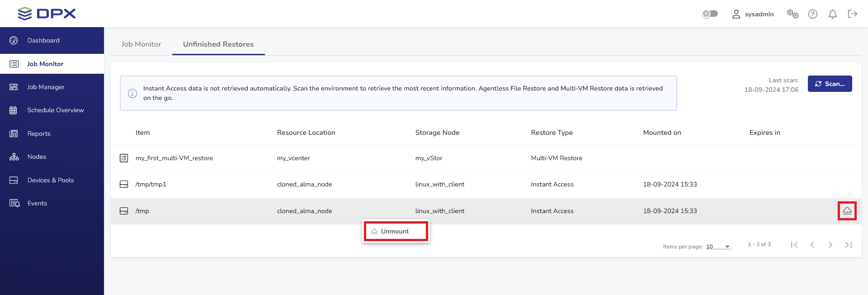Open the help question mark icon
This screenshot has width=868, height=295.
coord(813,14)
